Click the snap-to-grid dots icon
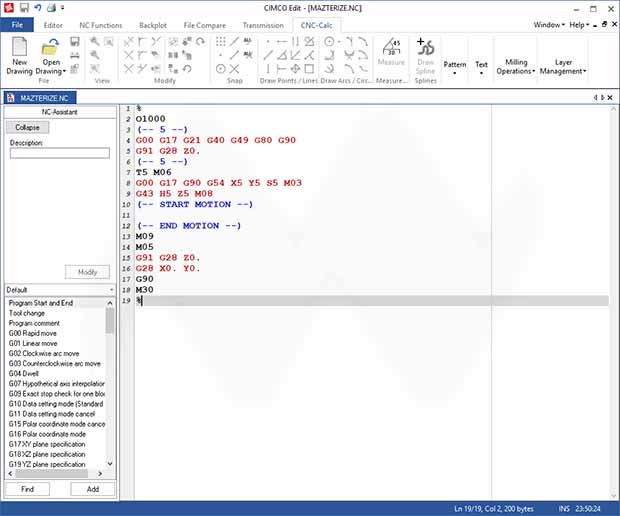This screenshot has width=620, height=516. pos(221,42)
